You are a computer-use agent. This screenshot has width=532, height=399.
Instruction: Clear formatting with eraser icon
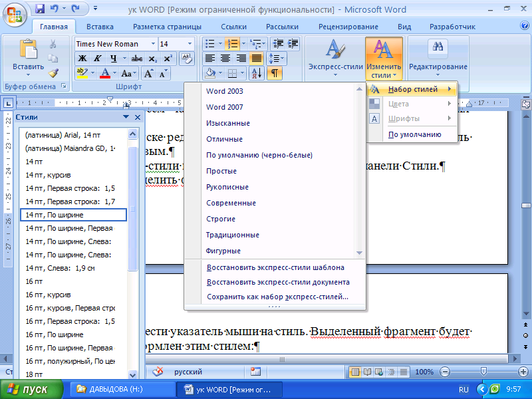(187, 59)
